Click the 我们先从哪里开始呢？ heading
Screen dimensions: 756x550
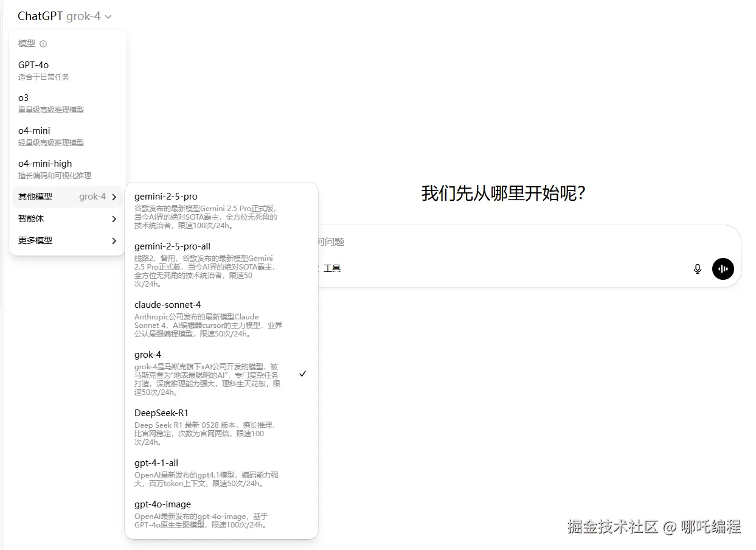(504, 193)
